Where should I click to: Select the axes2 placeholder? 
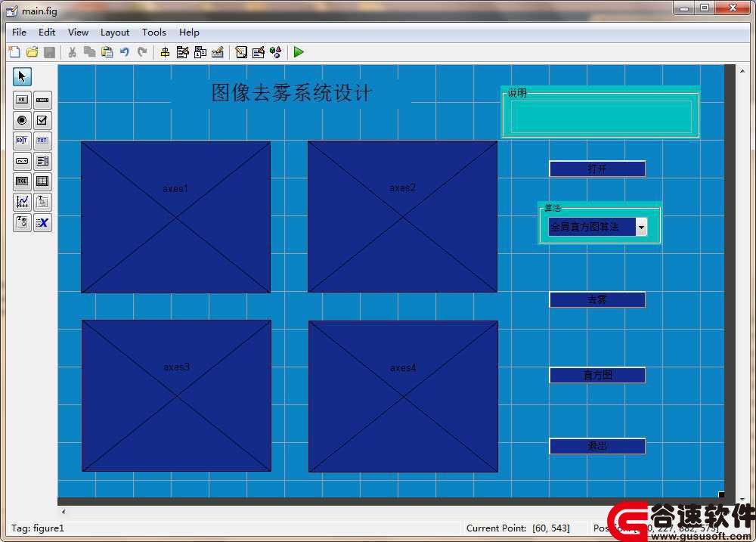403,216
